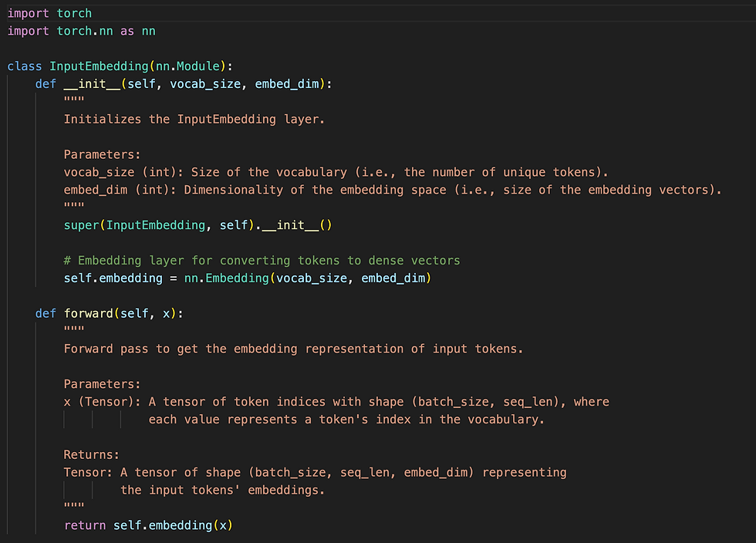Place cursor on 'import torch' line
This screenshot has height=543, width=756.
[x=49, y=14]
